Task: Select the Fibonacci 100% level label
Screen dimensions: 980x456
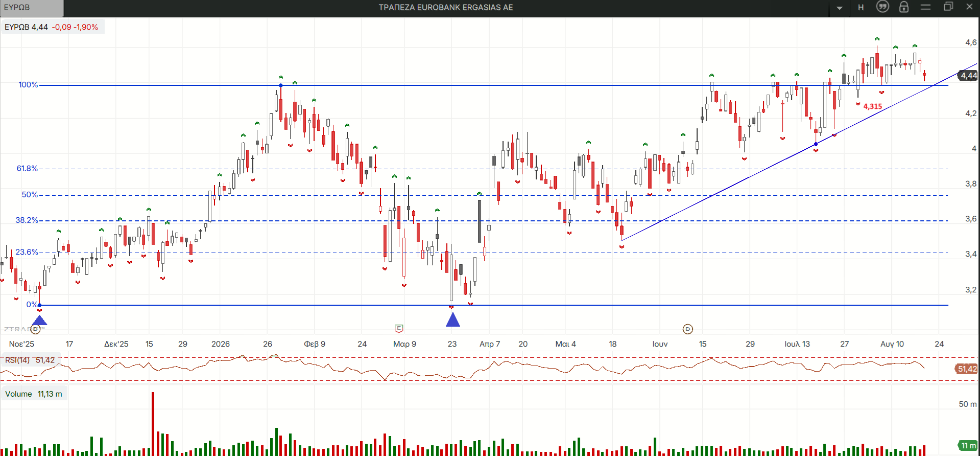Action: pos(28,85)
